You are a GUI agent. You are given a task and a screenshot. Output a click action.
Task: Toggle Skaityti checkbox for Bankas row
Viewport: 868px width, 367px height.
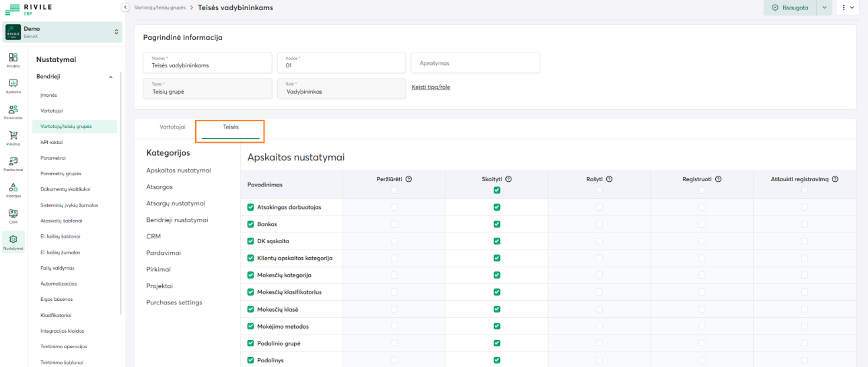coord(497,224)
